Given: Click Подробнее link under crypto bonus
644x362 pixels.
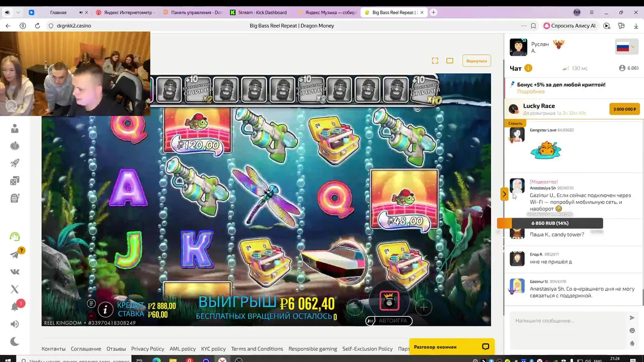Looking at the screenshot, I should click(531, 92).
